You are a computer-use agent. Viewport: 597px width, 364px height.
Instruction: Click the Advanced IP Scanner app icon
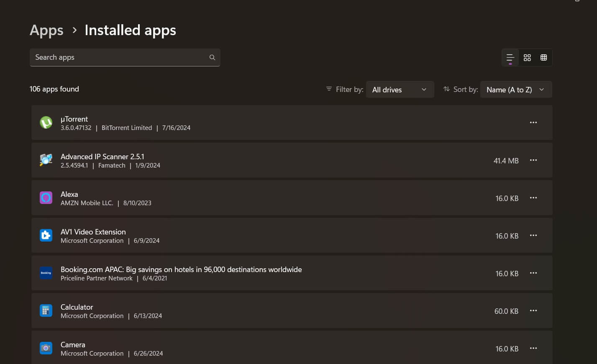click(46, 160)
